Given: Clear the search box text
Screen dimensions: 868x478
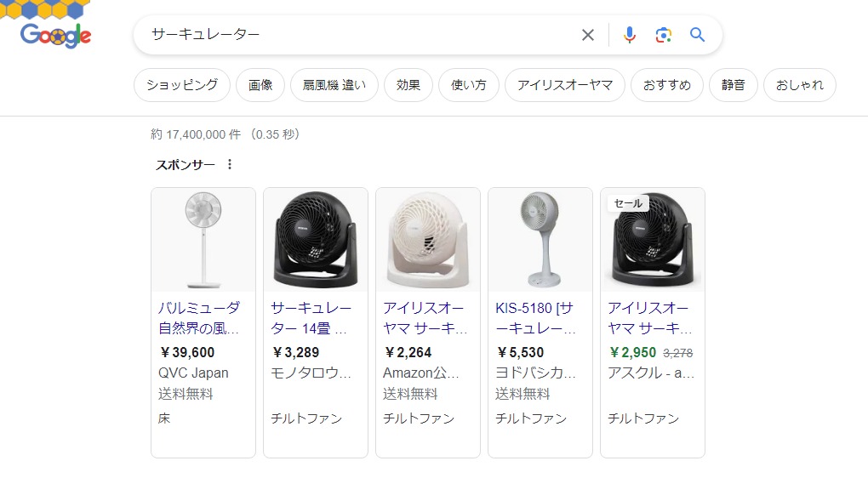Looking at the screenshot, I should click(x=588, y=35).
